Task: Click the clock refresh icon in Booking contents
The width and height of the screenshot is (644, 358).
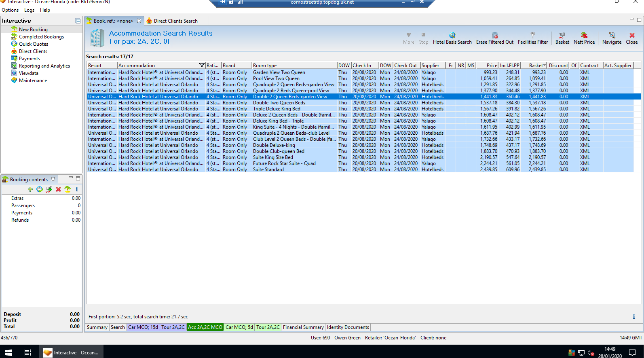Action: click(x=40, y=189)
